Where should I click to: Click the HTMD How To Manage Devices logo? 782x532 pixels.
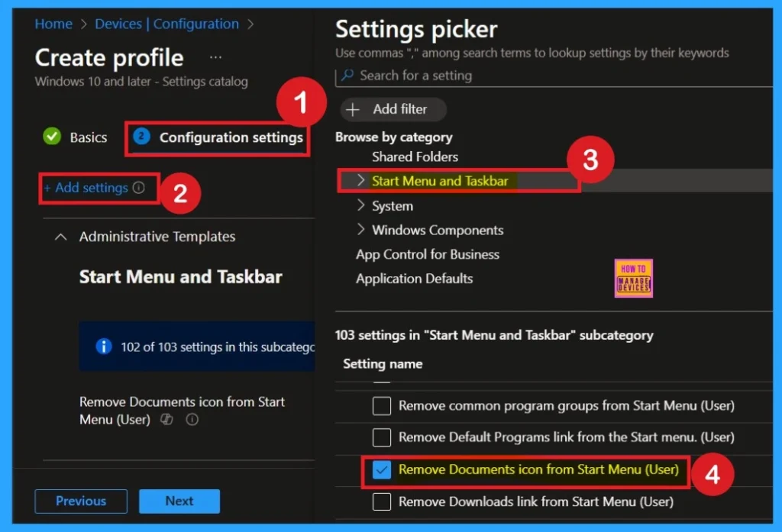(633, 278)
